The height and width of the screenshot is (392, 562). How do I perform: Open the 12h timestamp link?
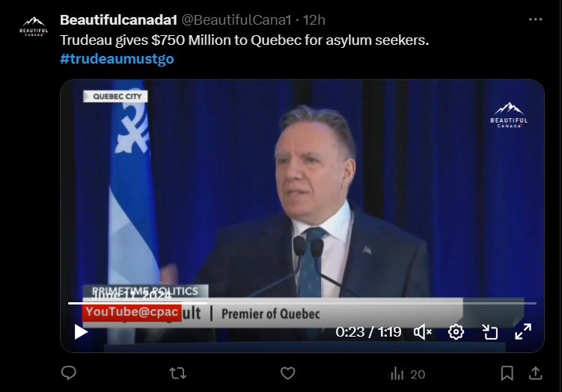click(314, 20)
